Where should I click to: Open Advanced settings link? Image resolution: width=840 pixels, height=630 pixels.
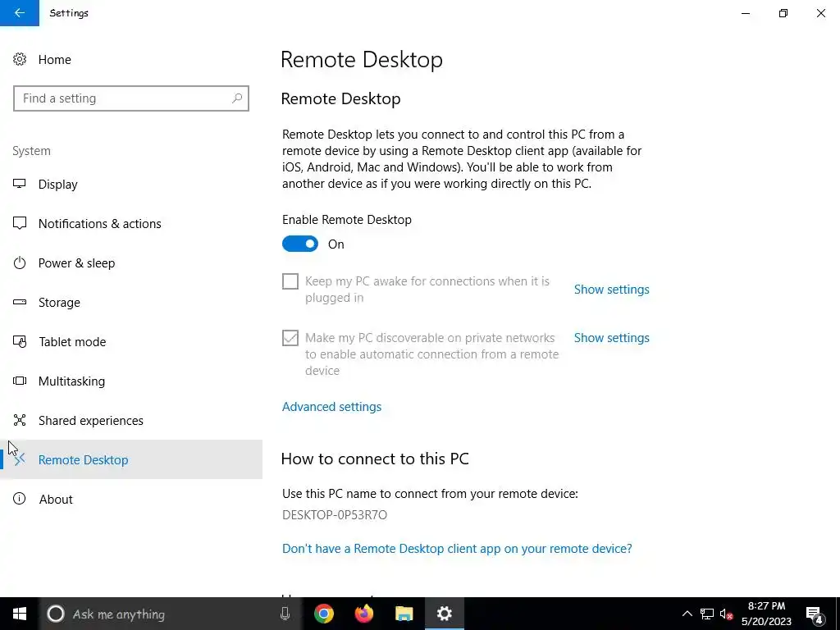point(331,407)
